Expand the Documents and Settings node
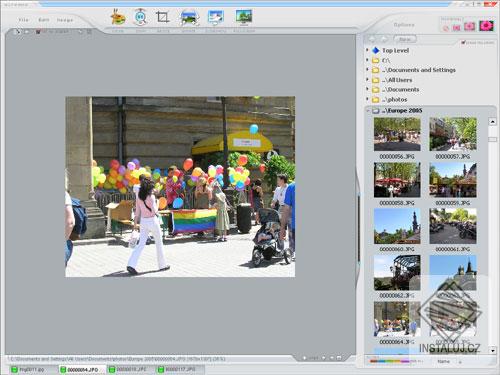This screenshot has width=500, height=375. point(367,70)
